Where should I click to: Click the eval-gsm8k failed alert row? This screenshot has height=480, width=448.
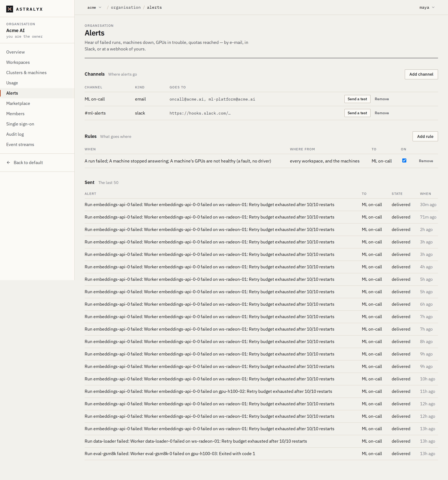[261, 454]
